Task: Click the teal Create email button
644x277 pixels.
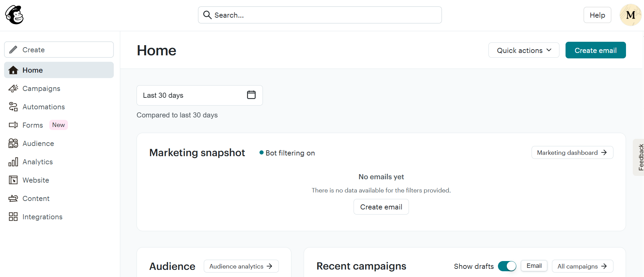Action: tap(595, 50)
